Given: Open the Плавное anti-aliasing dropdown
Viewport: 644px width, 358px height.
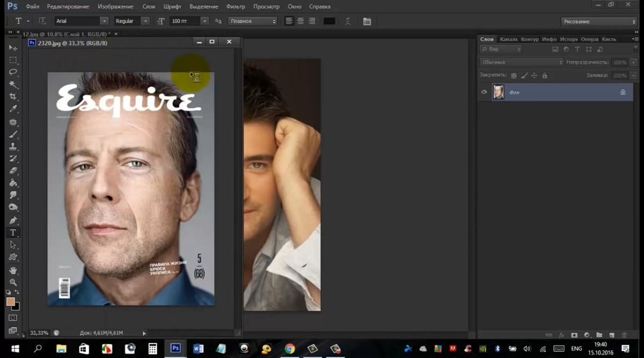Looking at the screenshot, I should 253,21.
